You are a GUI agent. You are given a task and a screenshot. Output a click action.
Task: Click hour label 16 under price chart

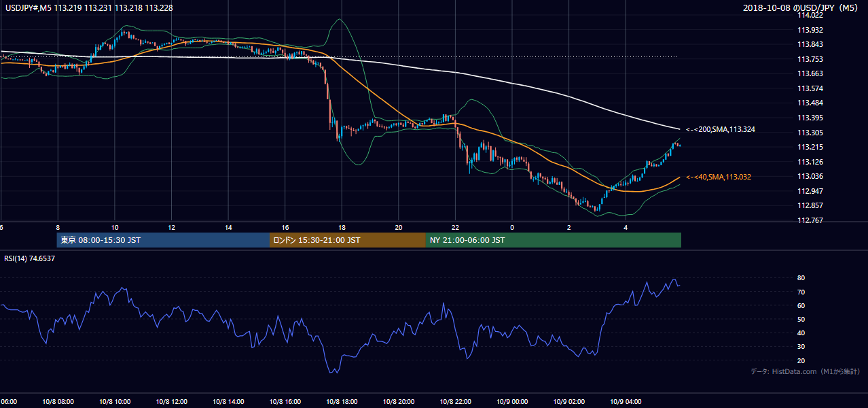point(285,227)
